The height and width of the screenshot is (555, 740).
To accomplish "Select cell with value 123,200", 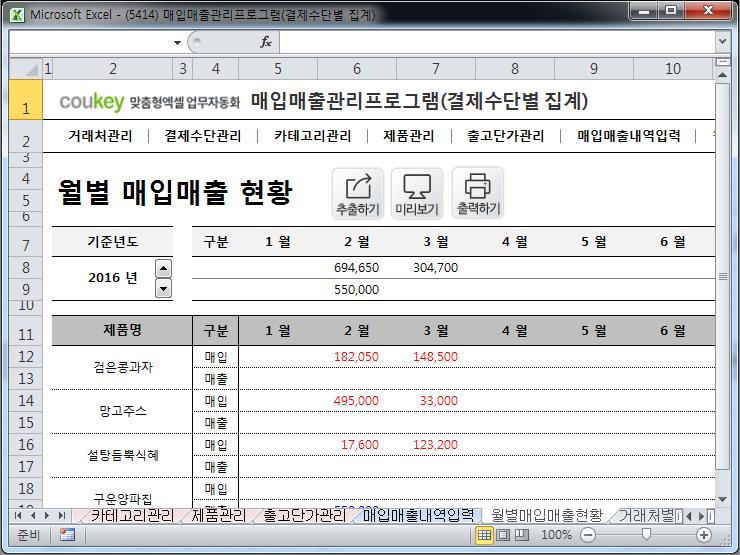I will pos(436,445).
